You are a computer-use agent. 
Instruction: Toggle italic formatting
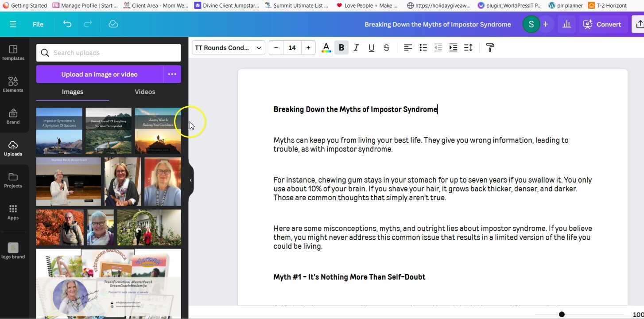pos(356,48)
